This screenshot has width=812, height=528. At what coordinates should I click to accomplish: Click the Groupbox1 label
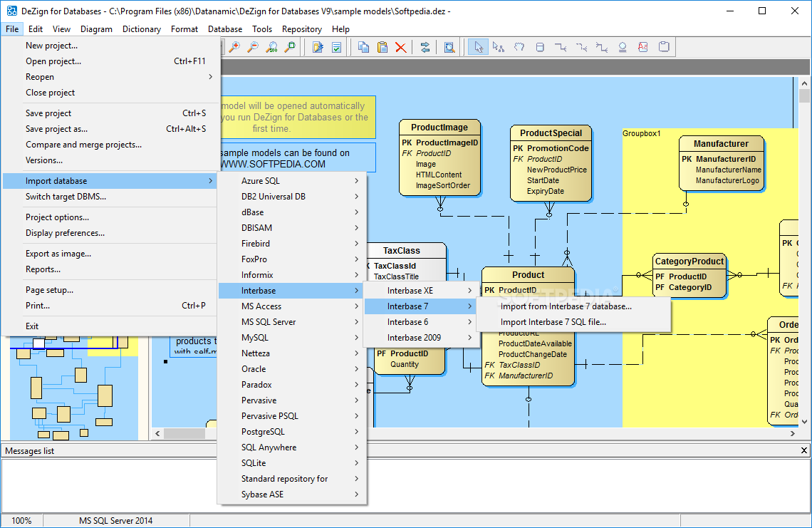pyautogui.click(x=642, y=134)
